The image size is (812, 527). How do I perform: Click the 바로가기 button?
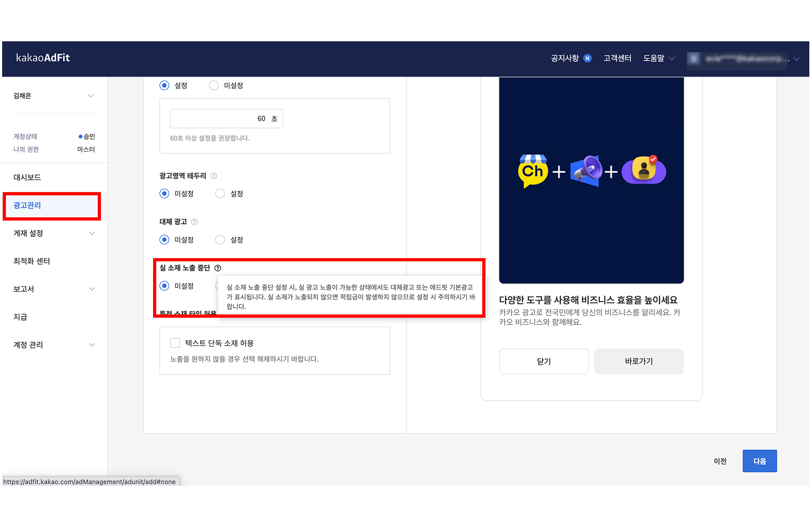click(639, 362)
